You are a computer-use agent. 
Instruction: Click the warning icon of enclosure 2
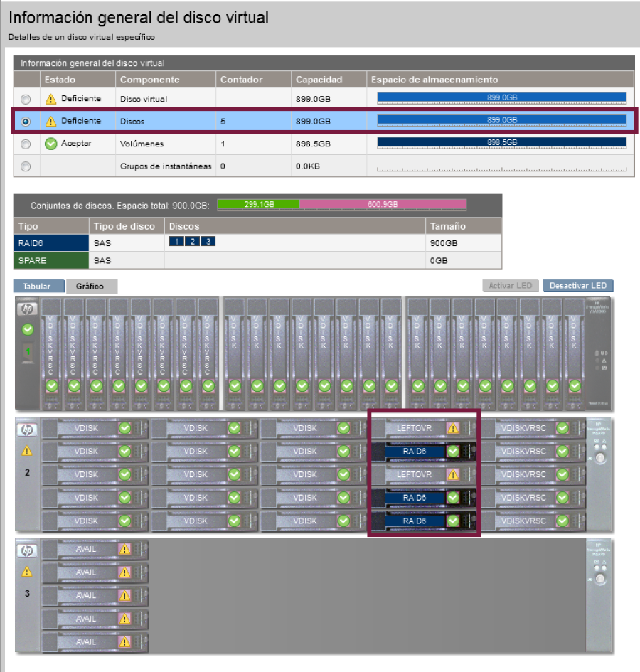pyautogui.click(x=27, y=450)
